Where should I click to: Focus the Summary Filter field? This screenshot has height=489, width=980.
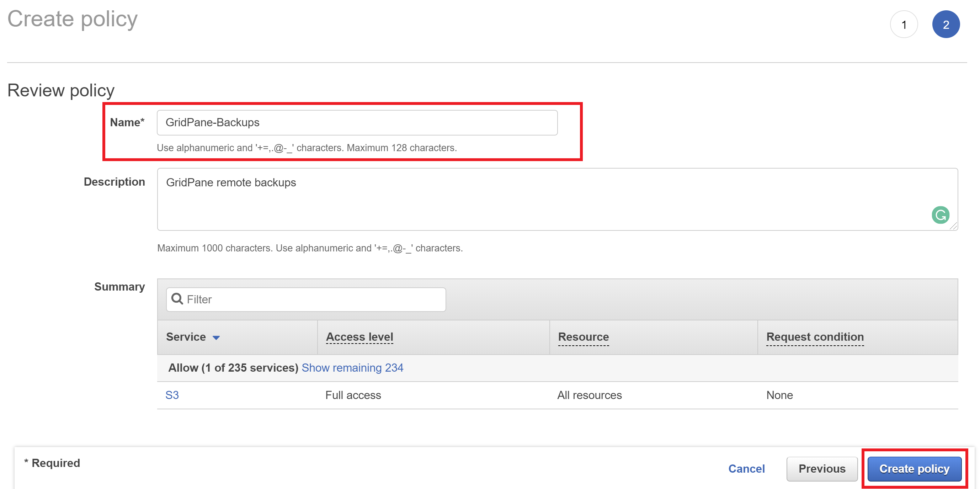[x=306, y=299]
